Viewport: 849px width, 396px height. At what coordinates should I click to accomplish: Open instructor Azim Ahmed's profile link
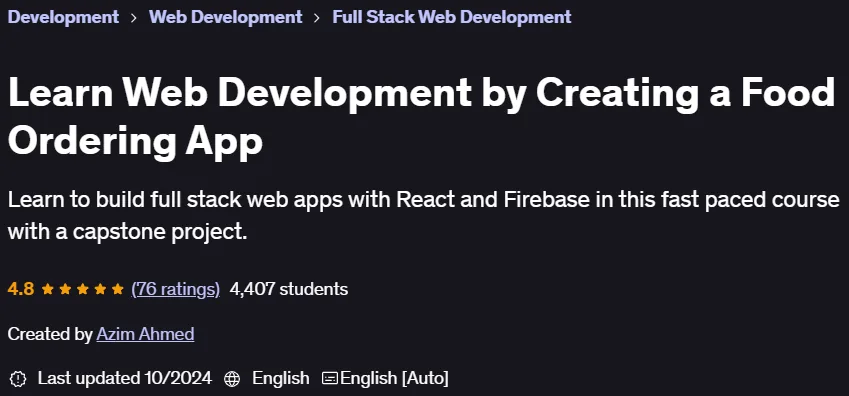point(145,334)
